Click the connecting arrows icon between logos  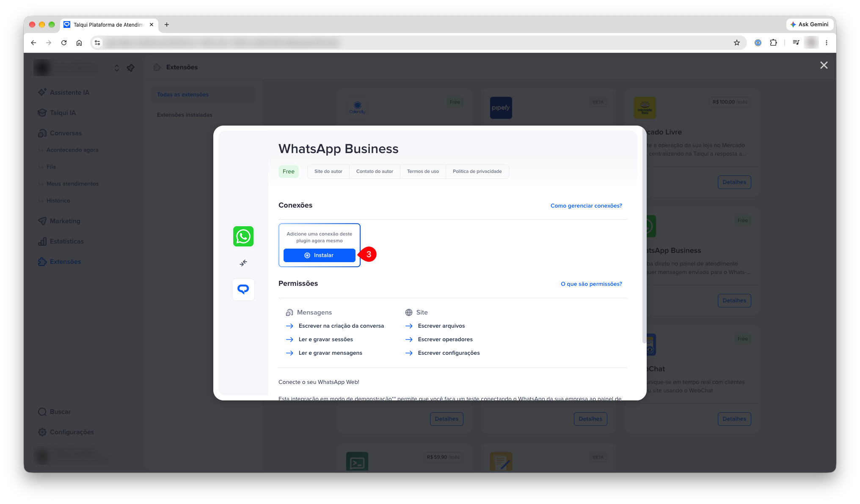point(243,263)
